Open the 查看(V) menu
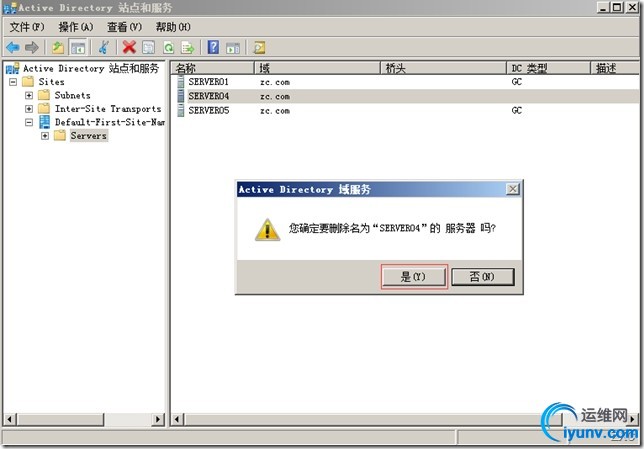 pyautogui.click(x=124, y=27)
